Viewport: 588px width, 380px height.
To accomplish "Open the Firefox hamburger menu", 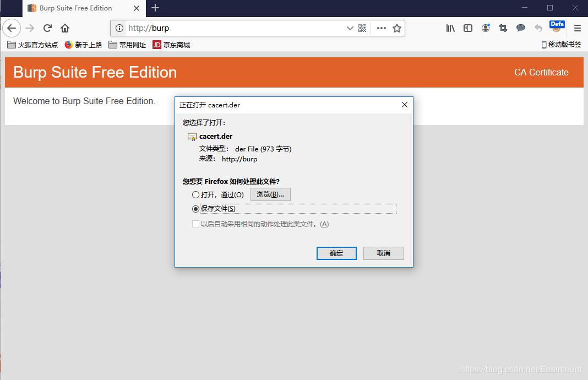I will click(578, 28).
